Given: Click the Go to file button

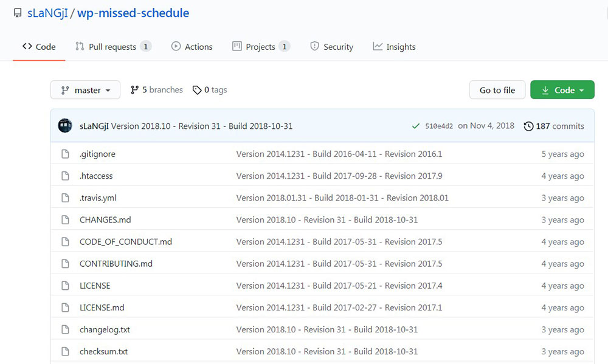Looking at the screenshot, I should [497, 90].
